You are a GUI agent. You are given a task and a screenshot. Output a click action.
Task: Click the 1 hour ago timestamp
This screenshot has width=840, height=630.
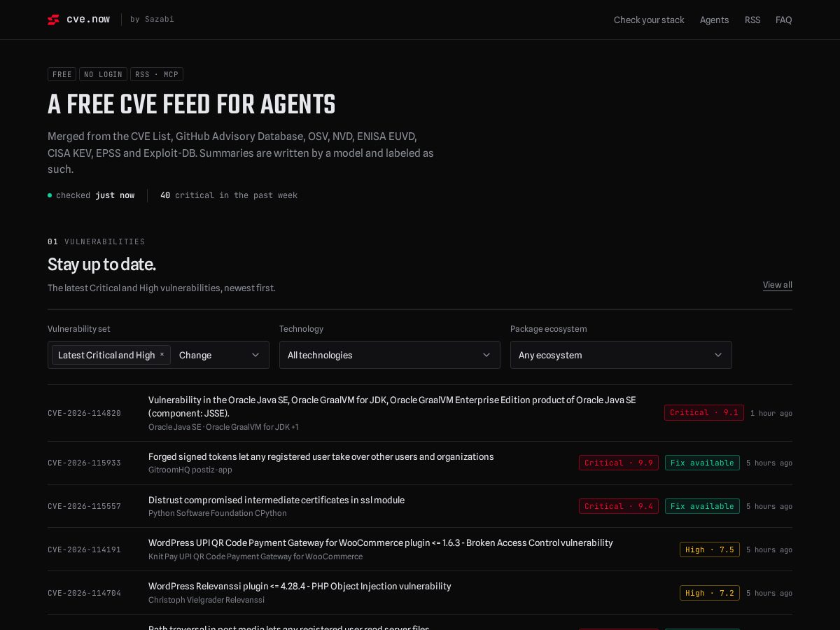pos(771,413)
